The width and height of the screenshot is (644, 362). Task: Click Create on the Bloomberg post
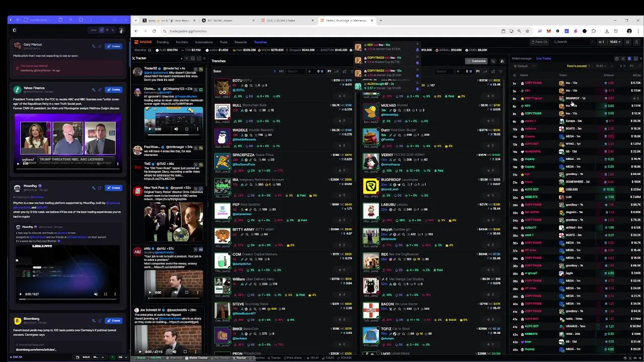114,320
